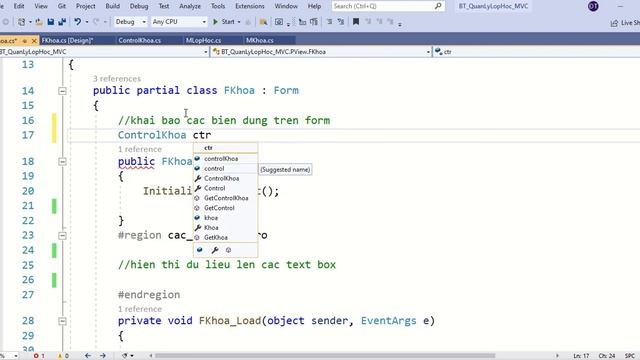
Task: Open the Edit menu
Action: (x=19, y=6)
